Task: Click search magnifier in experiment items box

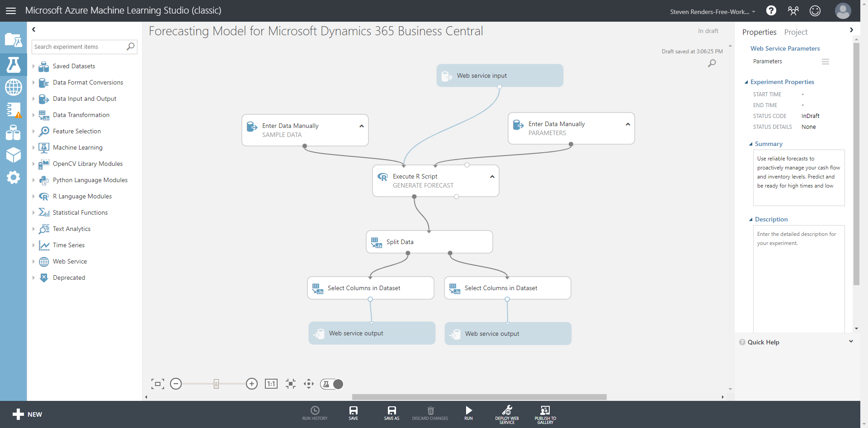Action: pyautogui.click(x=131, y=46)
